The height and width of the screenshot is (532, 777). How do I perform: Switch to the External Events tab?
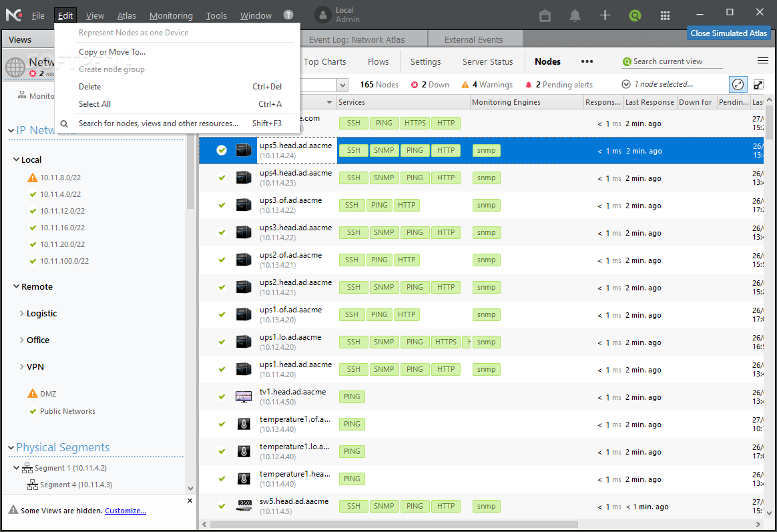(474, 39)
